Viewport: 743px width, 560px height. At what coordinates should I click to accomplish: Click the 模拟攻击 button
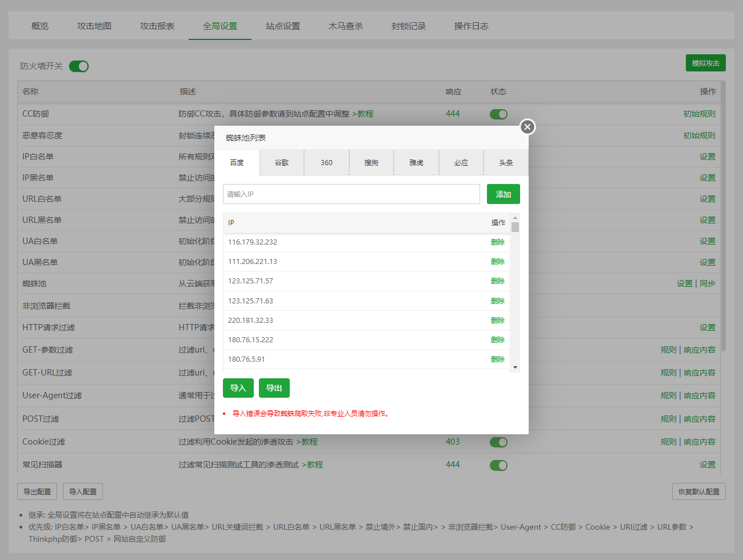click(705, 63)
